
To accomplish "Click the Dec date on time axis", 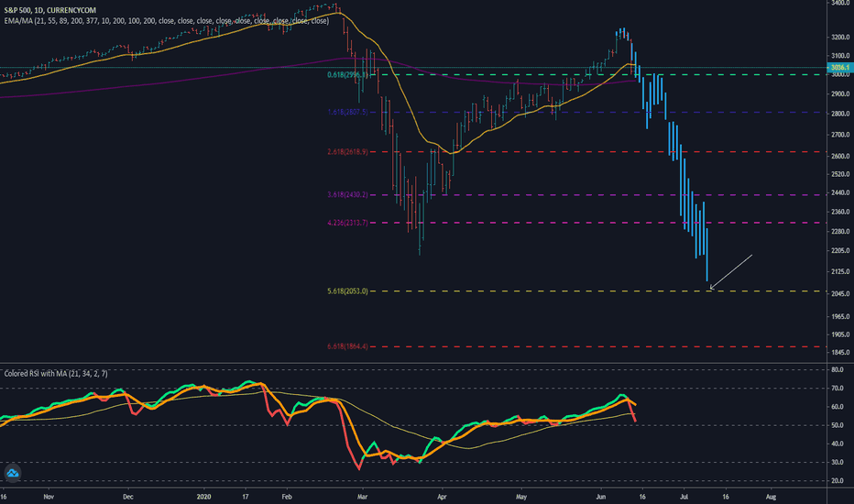I will (x=128, y=497).
